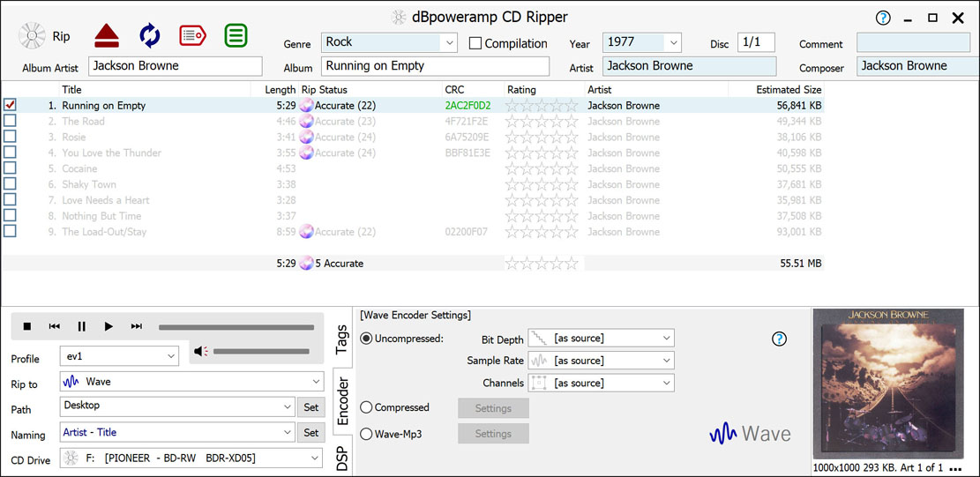The image size is (980, 477).
Task: Click the Disc 1/1 field
Action: [756, 42]
